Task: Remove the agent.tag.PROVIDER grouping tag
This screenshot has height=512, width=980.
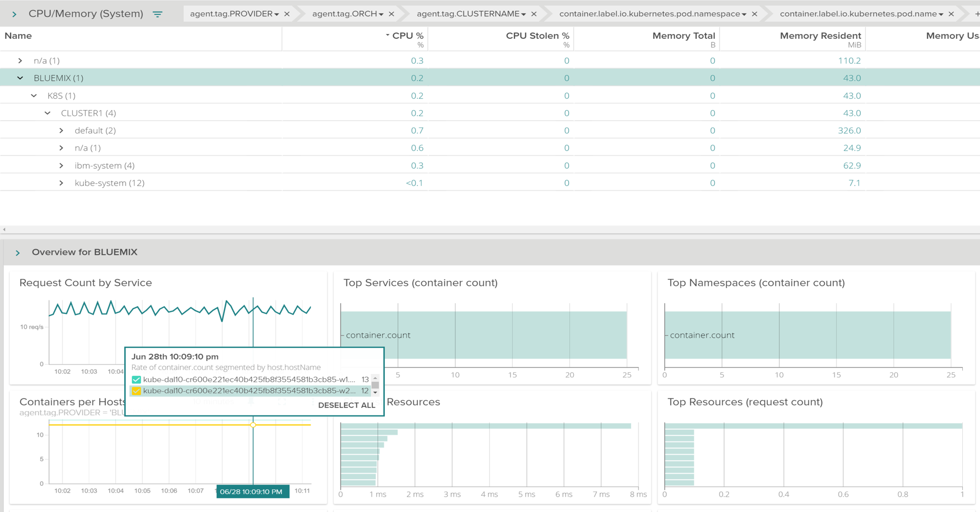Action: pos(287,14)
